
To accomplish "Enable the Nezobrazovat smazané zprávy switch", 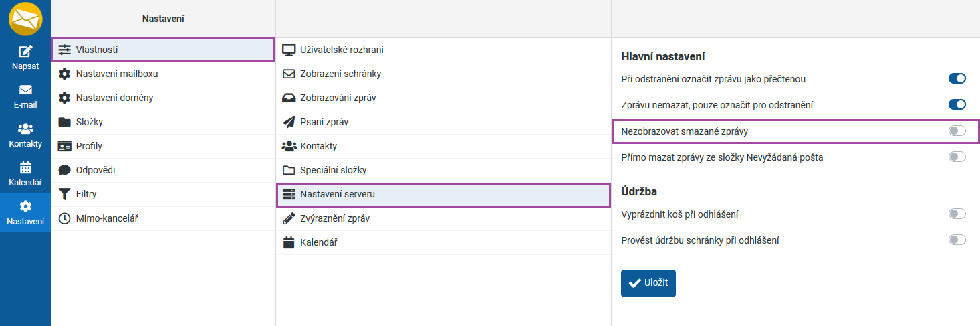I will [x=957, y=131].
